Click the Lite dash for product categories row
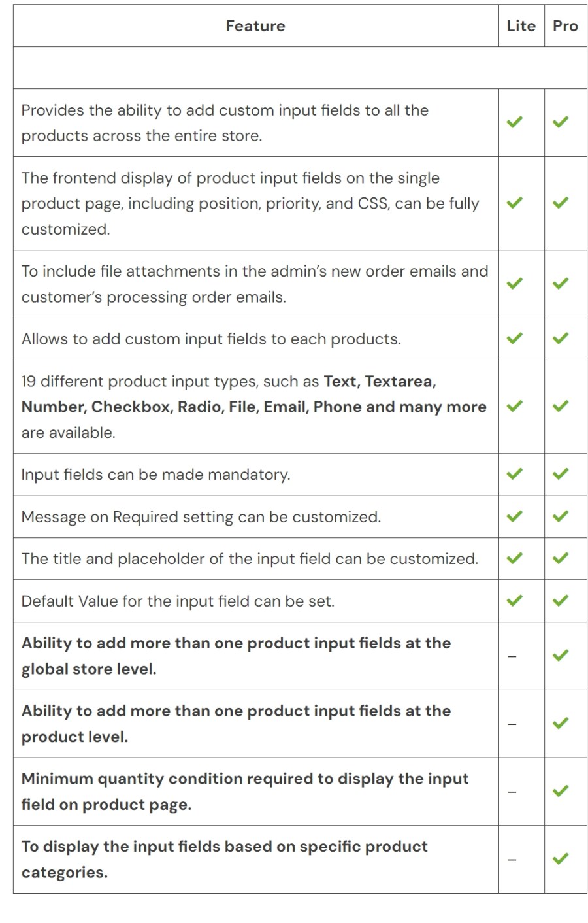Viewport: 588px width, 923px height. click(512, 859)
